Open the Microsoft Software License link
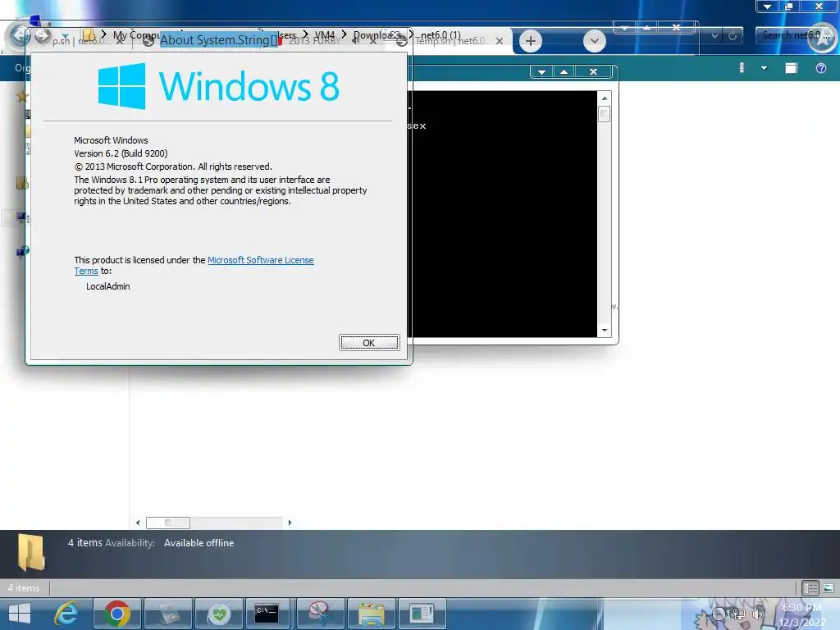The image size is (840, 630). [x=260, y=260]
